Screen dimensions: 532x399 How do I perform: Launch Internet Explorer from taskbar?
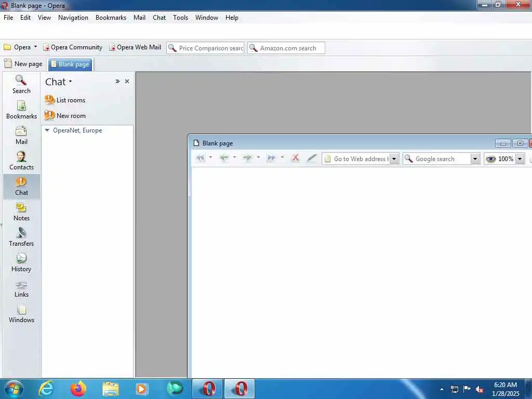point(46,389)
